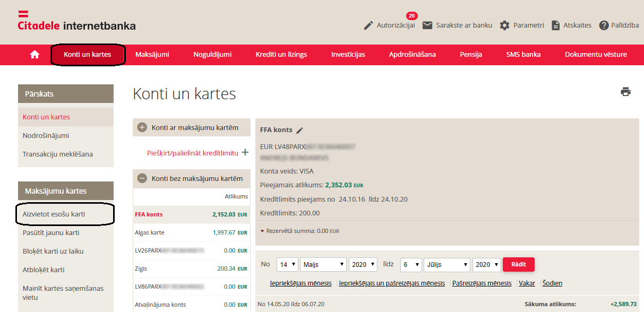Open the Atskaites document icon

coord(556,25)
